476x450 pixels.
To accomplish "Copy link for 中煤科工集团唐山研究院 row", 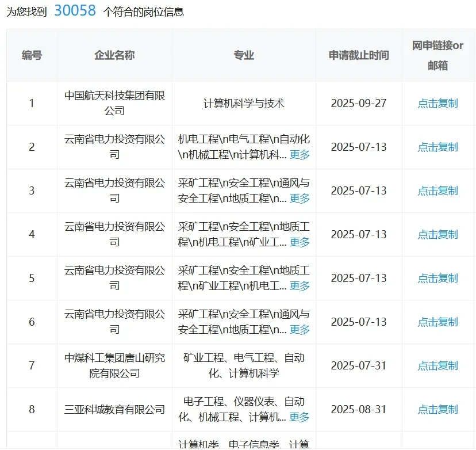I will click(437, 366).
